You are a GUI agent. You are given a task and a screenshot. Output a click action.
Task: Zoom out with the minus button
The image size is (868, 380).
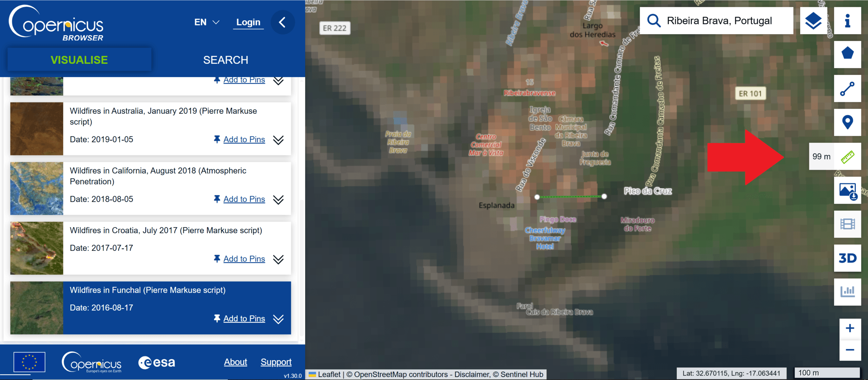tap(850, 350)
